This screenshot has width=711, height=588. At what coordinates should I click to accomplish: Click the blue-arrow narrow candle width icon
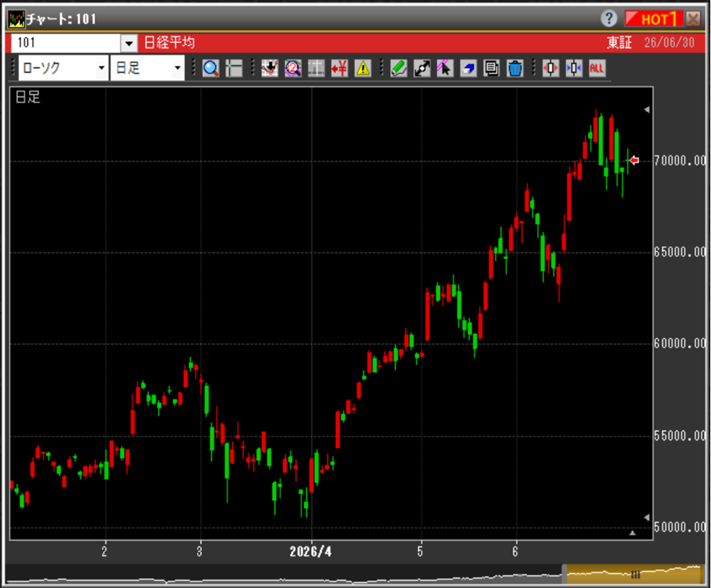pos(574,69)
